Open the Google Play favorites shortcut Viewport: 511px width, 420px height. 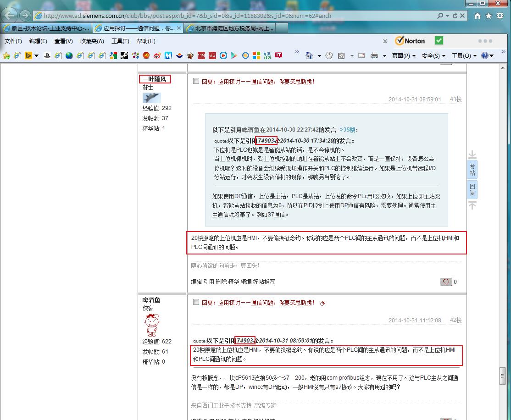point(234,55)
